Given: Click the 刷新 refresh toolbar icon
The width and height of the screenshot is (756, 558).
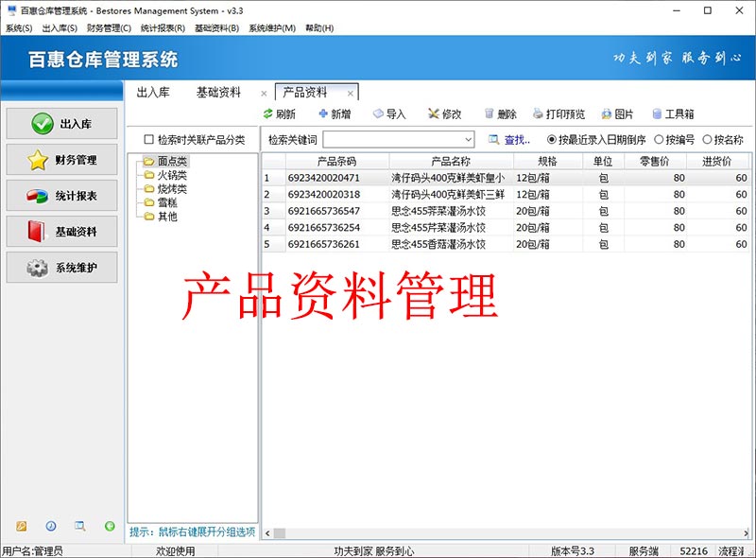Looking at the screenshot, I should click(267, 113).
